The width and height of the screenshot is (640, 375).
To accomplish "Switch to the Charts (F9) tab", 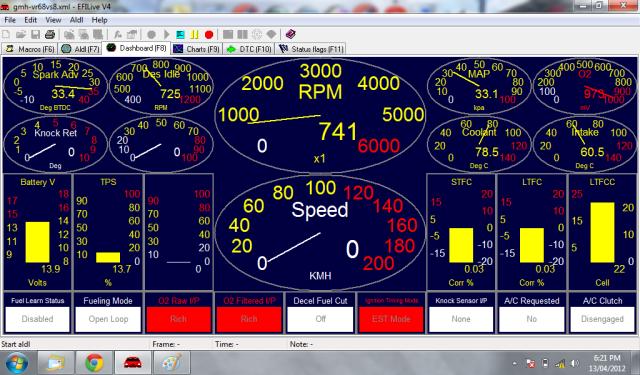I will [196, 49].
